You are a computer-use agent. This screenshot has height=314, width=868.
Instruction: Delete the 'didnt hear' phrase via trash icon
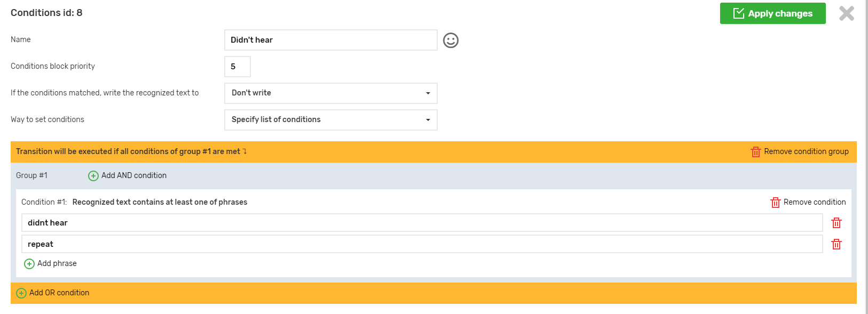click(x=836, y=223)
